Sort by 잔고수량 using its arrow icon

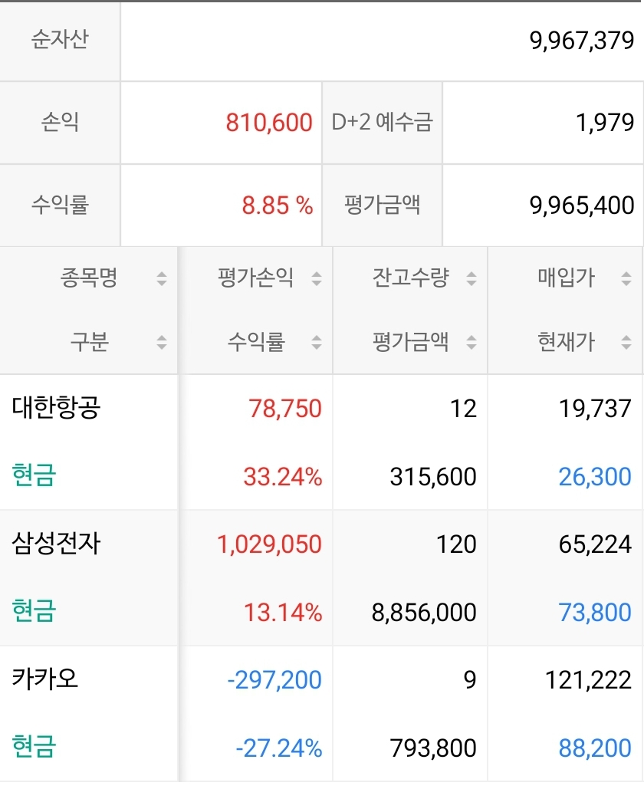471,278
